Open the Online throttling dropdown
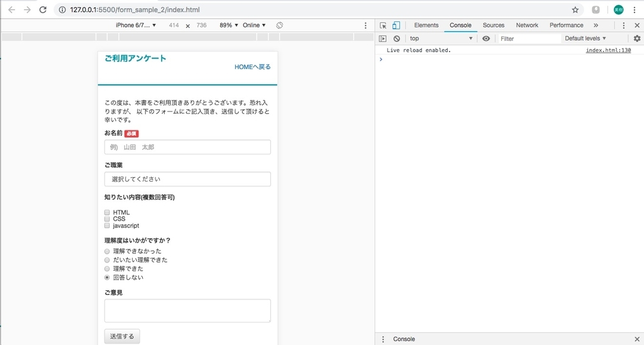The width and height of the screenshot is (644, 345). point(254,25)
